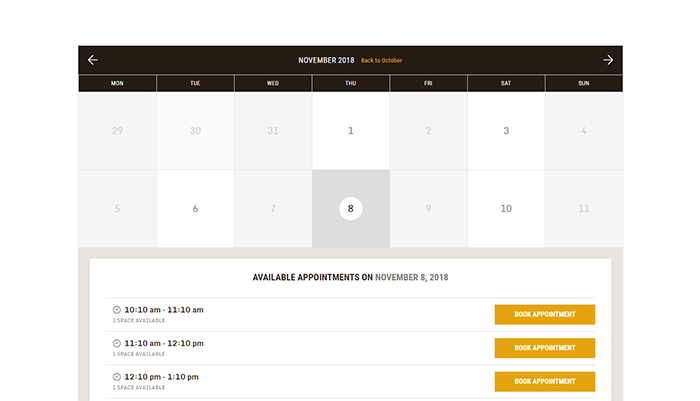This screenshot has height=401, width=700.
Task: Click clock icon beside 12:10 pm slot
Action: pos(117,376)
